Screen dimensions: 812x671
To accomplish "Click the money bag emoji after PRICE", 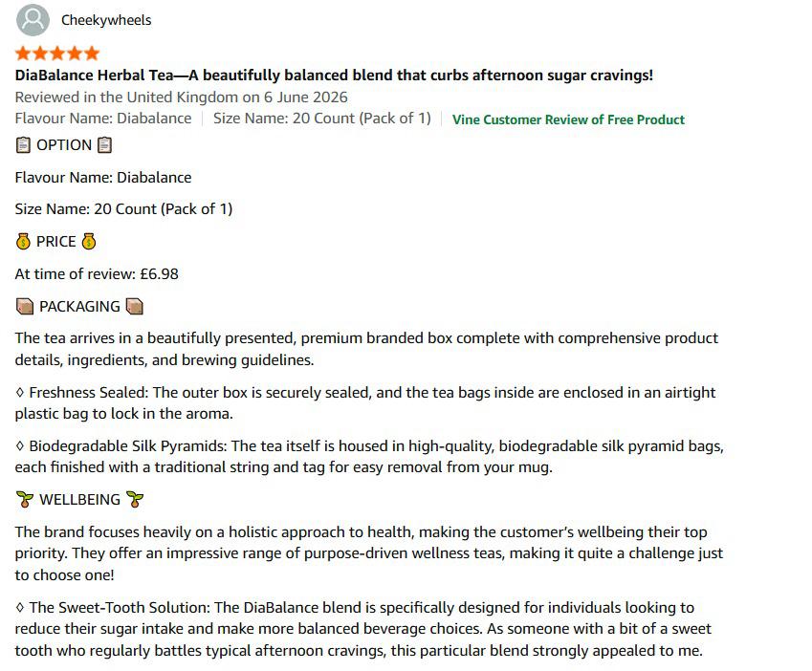I will 89,242.
